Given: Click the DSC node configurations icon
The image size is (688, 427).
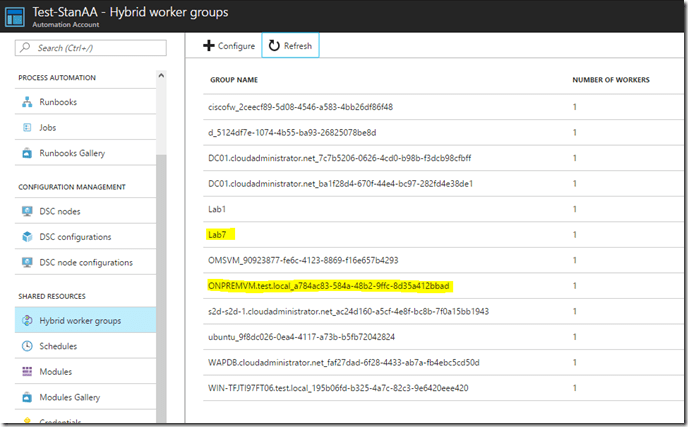Looking at the screenshot, I should click(x=27, y=262).
